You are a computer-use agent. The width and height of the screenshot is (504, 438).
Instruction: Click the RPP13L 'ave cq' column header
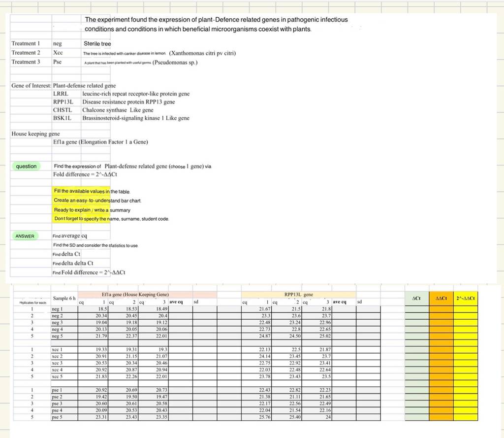[x=340, y=302]
